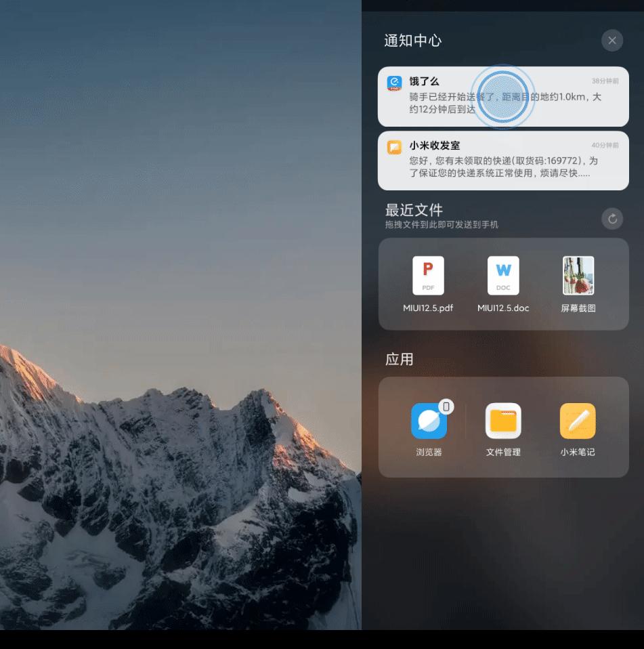Select the MIUI12.5.doc file icon
This screenshot has width=644, height=649.
tap(502, 275)
